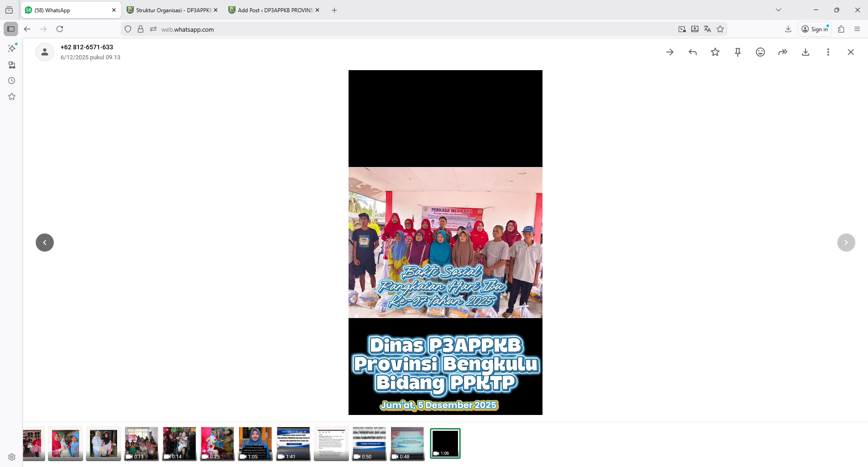Open the extensions puzzle icon
Screen dimensions: 868x467
click(x=841, y=29)
